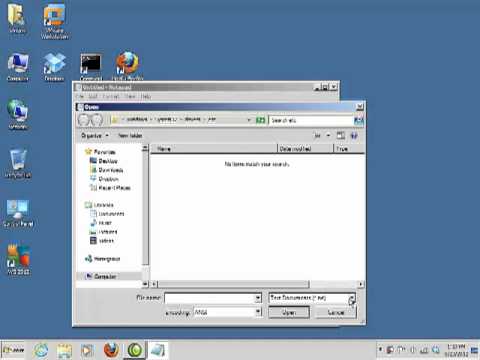Select Favorites in the navigation pane

pos(100,152)
